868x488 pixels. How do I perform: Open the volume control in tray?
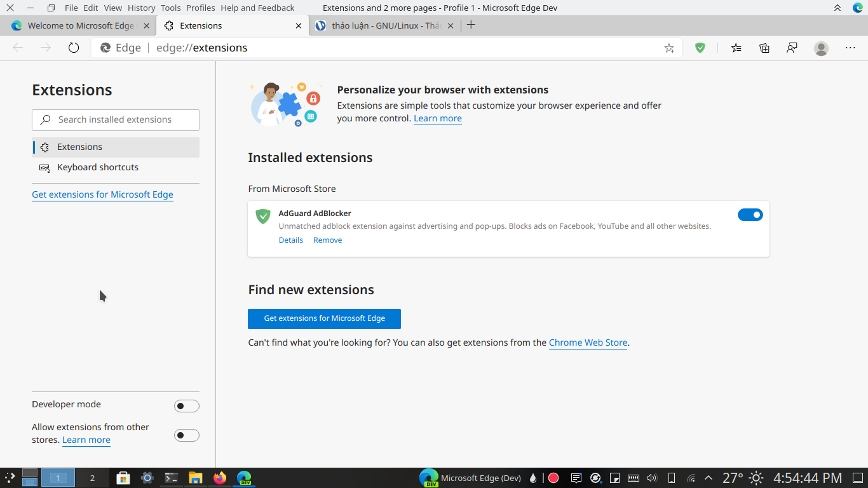point(652,478)
